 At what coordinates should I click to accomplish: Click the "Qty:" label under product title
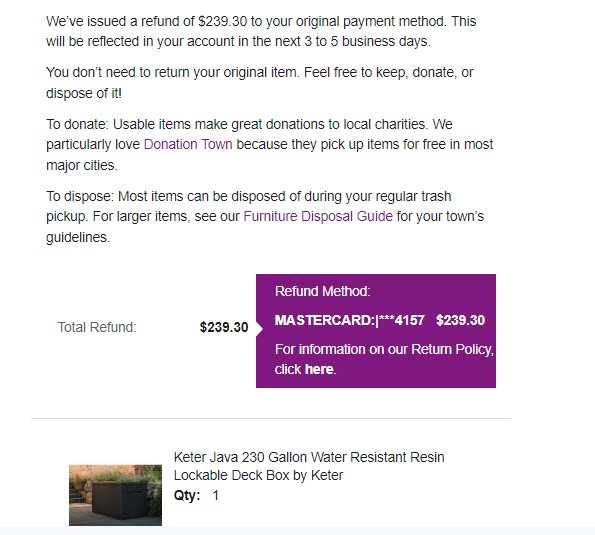pos(187,496)
